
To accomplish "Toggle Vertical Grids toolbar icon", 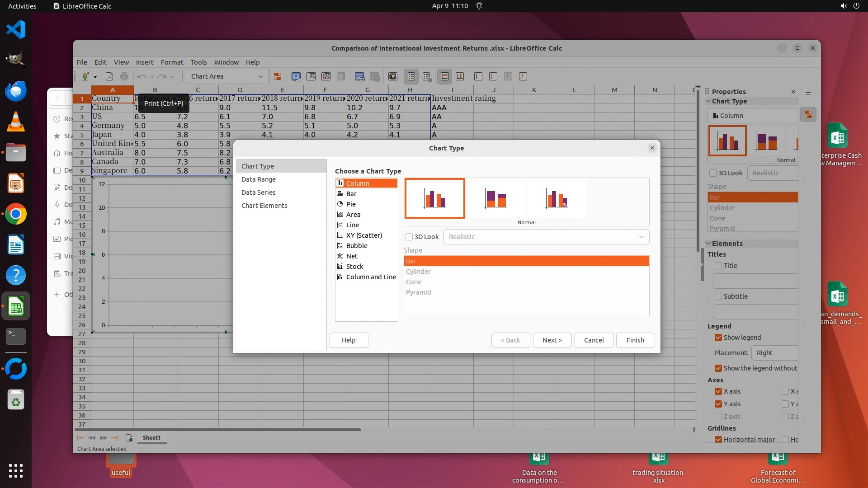I will click(x=460, y=76).
